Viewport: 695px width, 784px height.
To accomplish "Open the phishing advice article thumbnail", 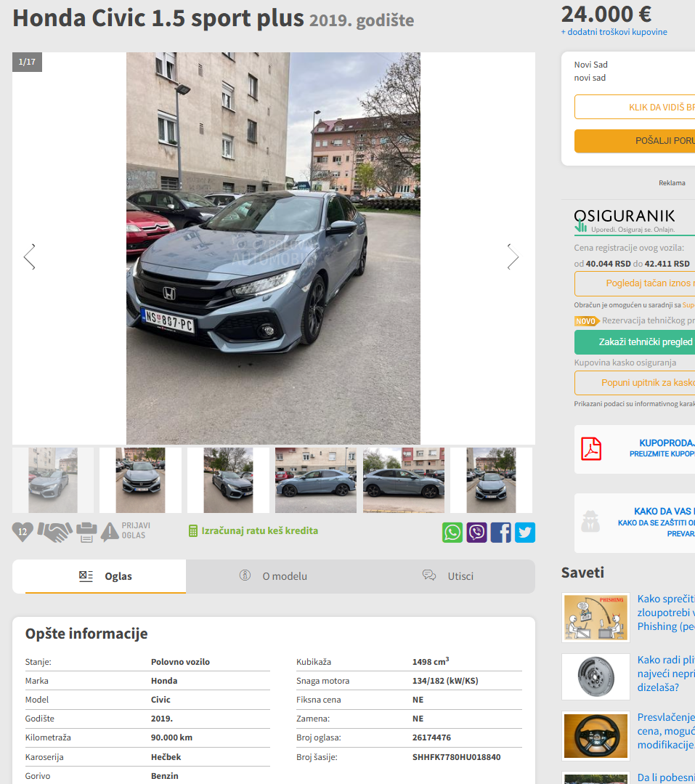I will 596,618.
